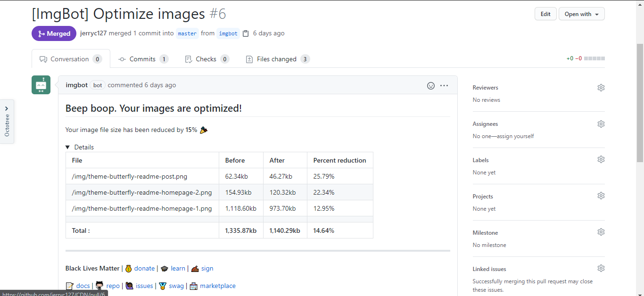Click the Edit title button
Screen dimensions: 644x296
[545, 14]
